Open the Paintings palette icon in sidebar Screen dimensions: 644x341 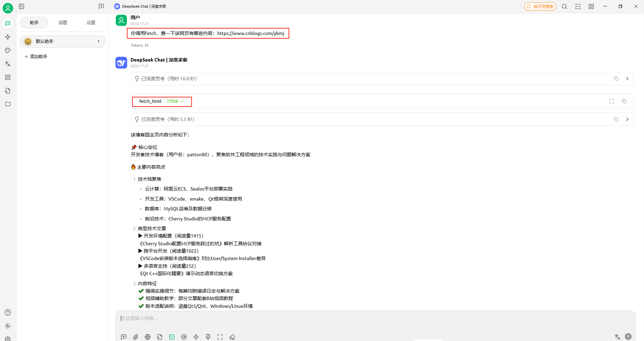pos(8,50)
